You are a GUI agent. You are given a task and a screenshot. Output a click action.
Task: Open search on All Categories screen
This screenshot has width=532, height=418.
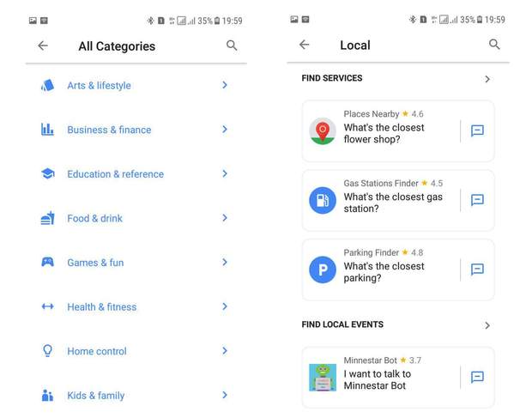tap(232, 45)
